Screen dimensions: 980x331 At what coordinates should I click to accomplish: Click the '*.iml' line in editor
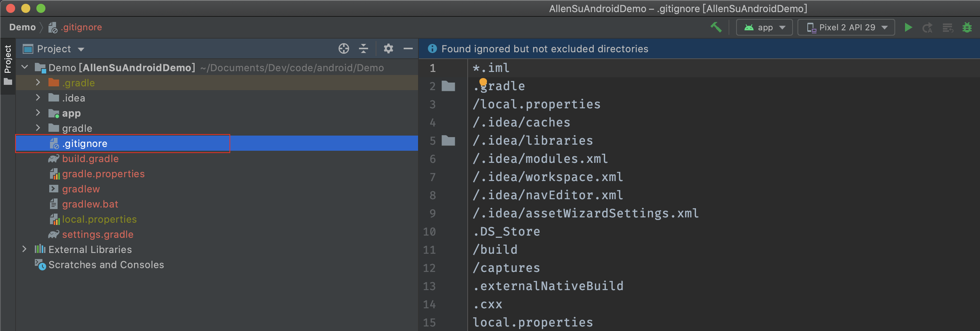coord(491,68)
